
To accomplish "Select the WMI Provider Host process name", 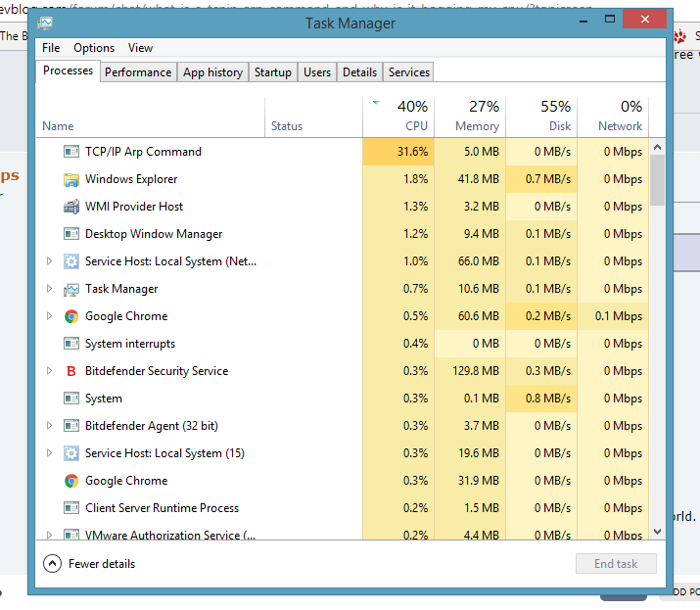I will point(134,207).
